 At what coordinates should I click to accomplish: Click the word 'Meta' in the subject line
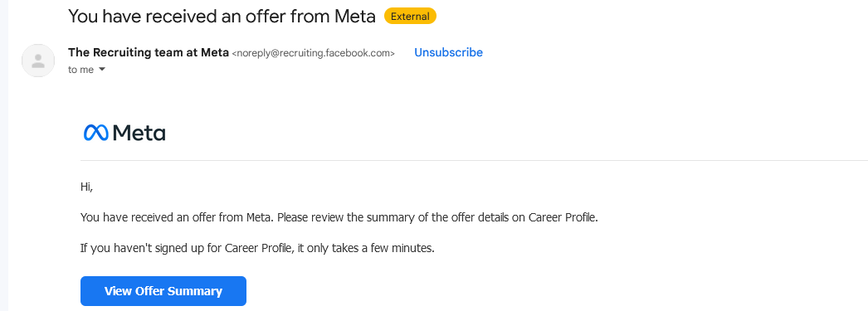click(x=355, y=17)
